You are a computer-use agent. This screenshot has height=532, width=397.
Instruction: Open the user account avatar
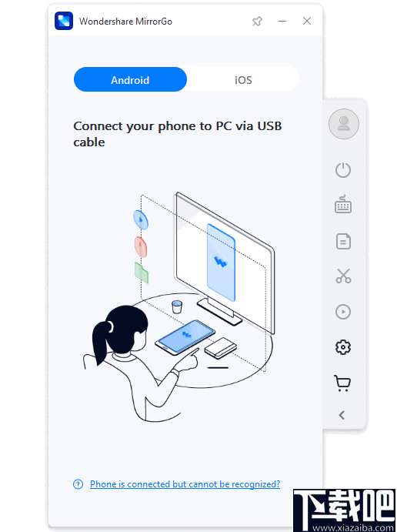point(343,123)
